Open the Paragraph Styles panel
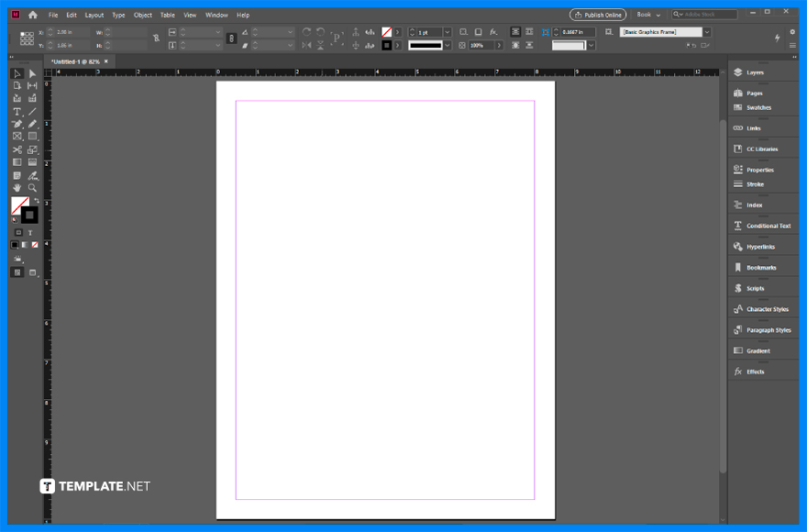The width and height of the screenshot is (807, 532). [x=768, y=329]
